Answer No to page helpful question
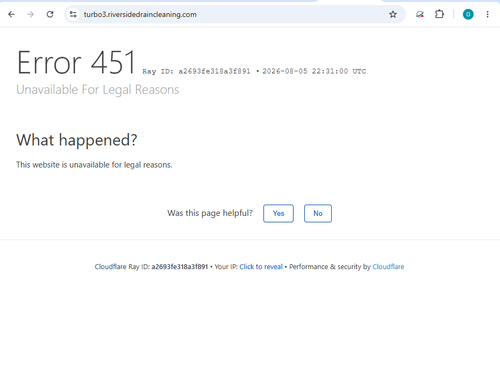The height and width of the screenshot is (385, 500). pyautogui.click(x=318, y=213)
